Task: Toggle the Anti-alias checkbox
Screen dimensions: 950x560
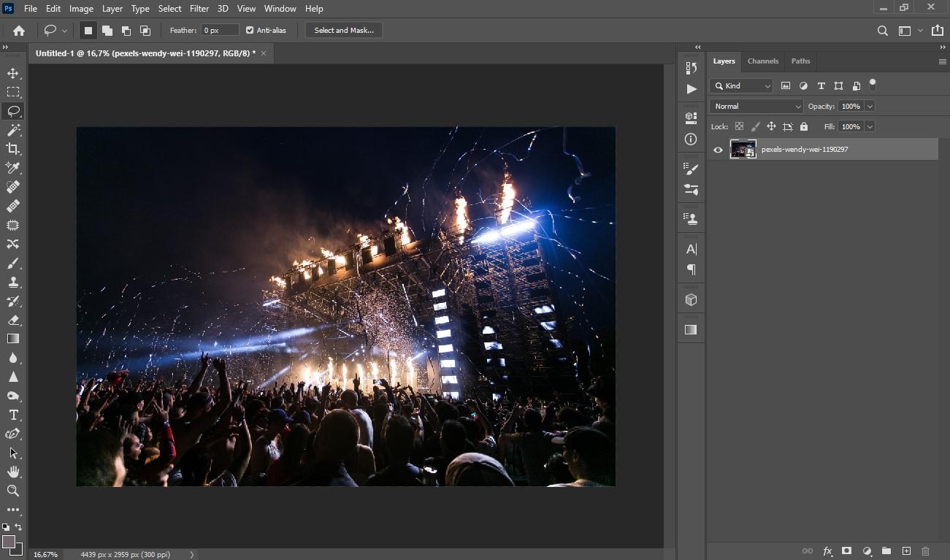Action: [x=250, y=30]
